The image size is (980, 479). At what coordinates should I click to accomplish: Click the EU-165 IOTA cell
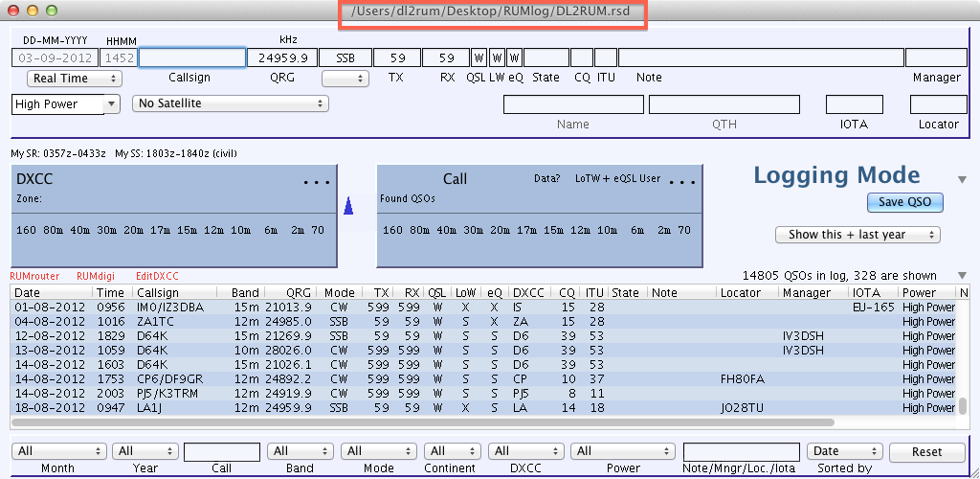tap(873, 307)
